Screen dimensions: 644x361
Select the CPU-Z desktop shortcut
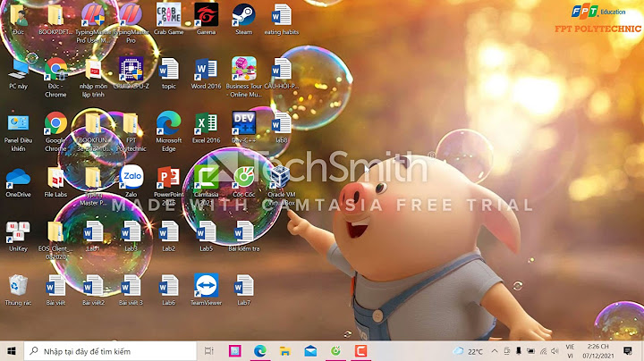coord(131,73)
